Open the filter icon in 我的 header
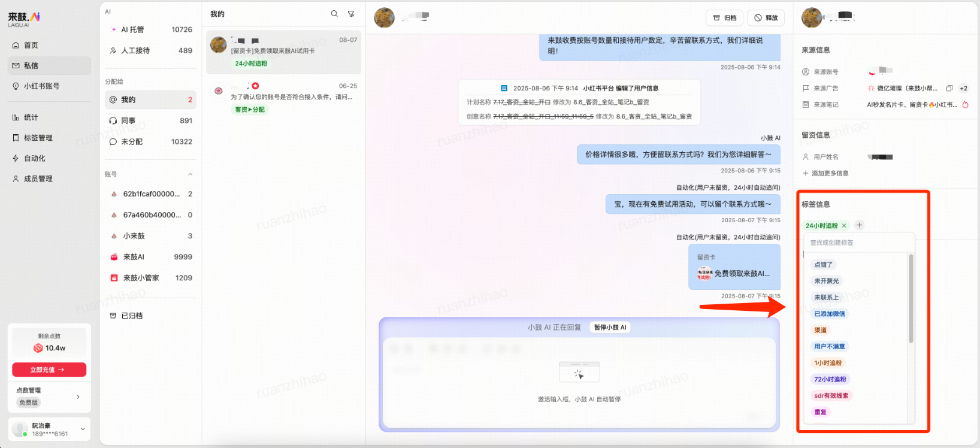This screenshot has width=980, height=448. (351, 14)
